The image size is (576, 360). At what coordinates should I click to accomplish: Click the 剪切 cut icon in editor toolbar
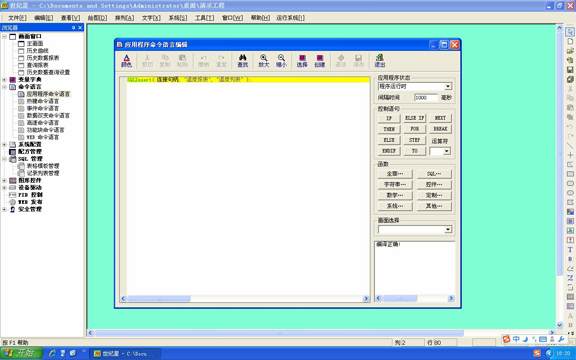pos(147,61)
